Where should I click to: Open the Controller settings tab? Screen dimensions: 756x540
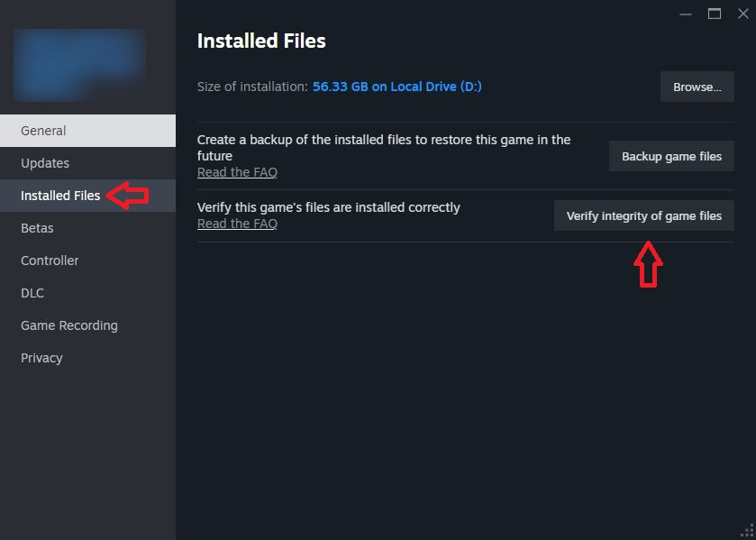[x=50, y=261]
